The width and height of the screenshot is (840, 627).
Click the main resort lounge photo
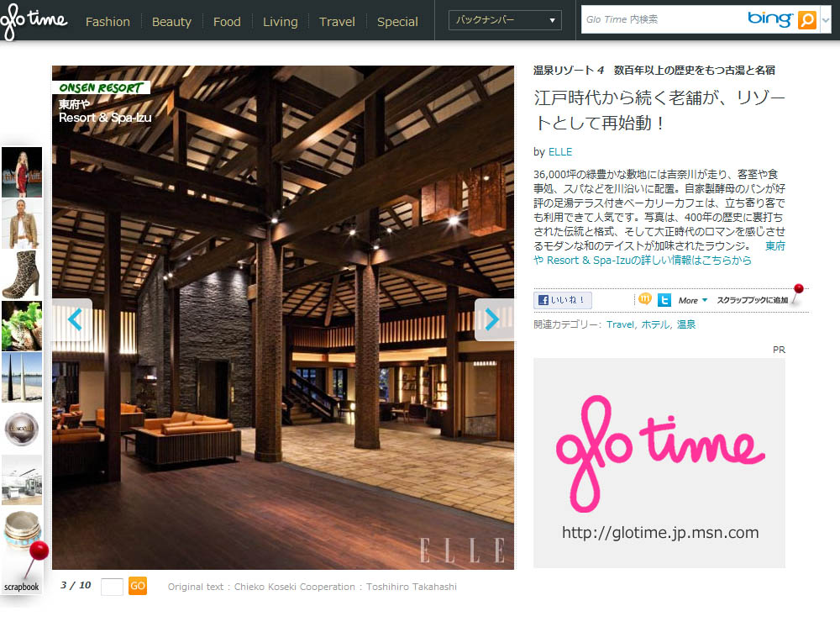283,317
